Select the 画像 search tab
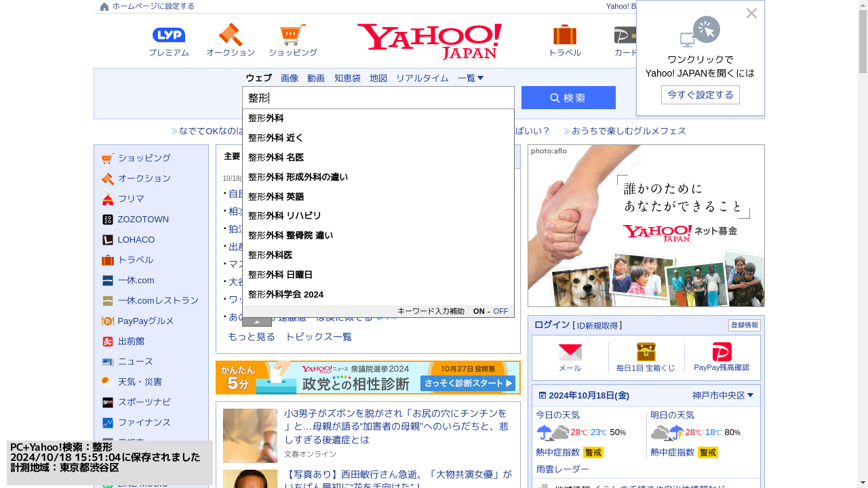The height and width of the screenshot is (488, 868). (x=290, y=78)
